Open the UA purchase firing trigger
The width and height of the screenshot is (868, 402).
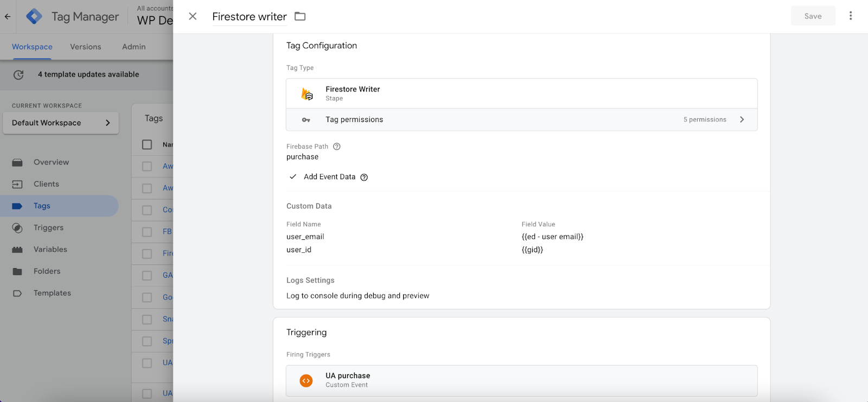coord(521,381)
